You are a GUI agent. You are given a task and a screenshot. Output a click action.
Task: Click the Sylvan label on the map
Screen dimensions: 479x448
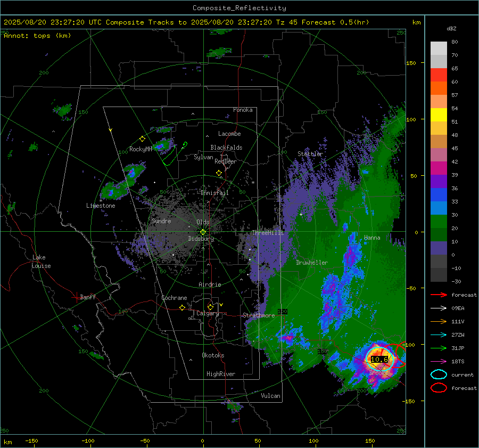click(203, 157)
